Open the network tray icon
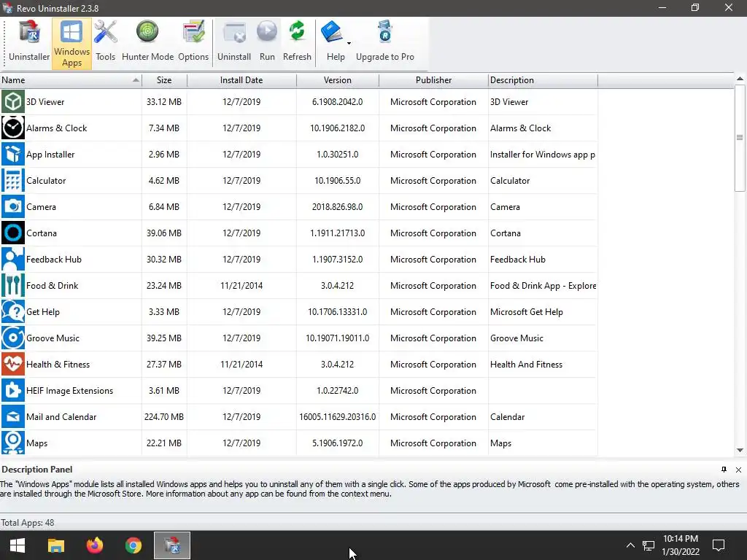Viewport: 747px width, 560px height. (649, 545)
